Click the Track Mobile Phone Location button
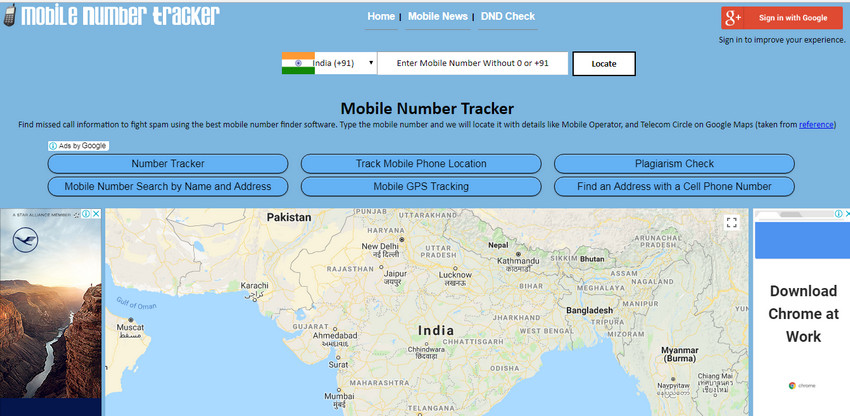The width and height of the screenshot is (850, 416). tap(421, 164)
